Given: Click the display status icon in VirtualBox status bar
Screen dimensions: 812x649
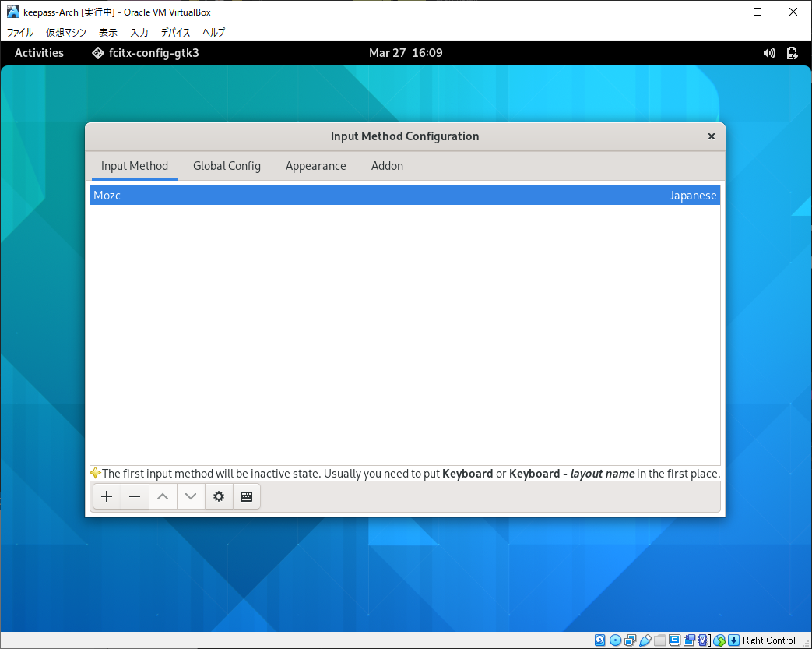Looking at the screenshot, I should 676,640.
